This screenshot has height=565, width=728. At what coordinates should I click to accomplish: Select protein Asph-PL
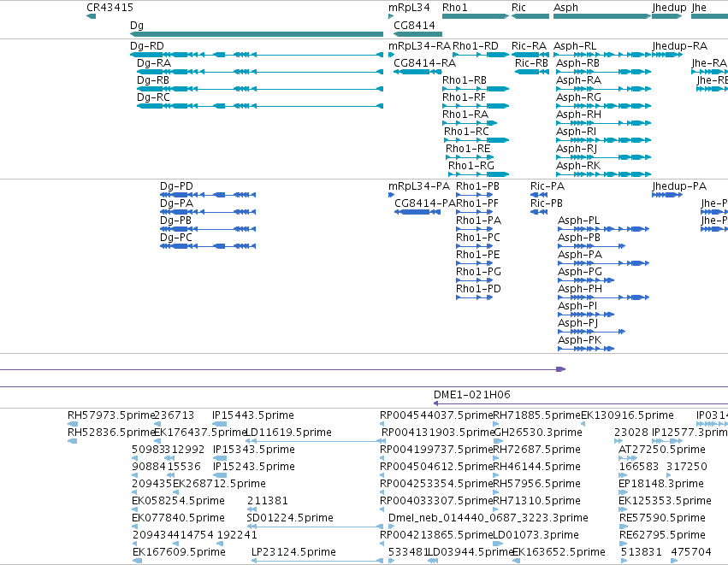tap(604, 229)
